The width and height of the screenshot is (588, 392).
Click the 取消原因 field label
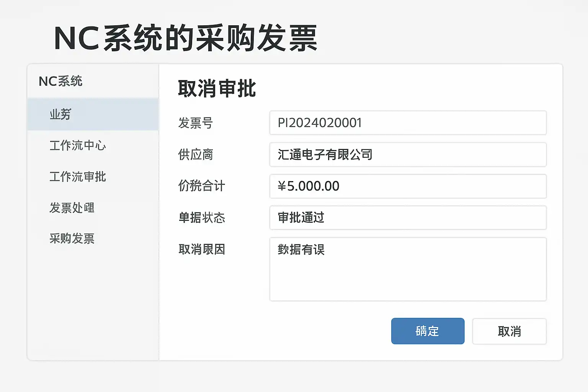coord(202,249)
